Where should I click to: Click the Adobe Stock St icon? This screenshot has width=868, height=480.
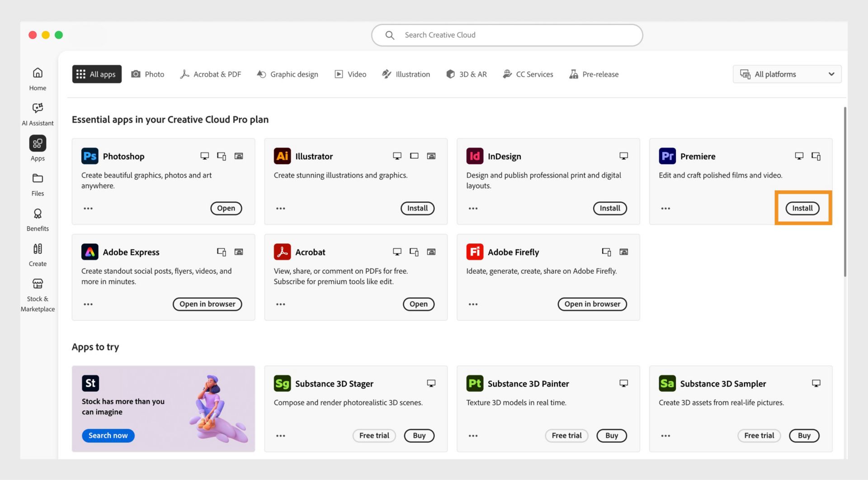[90, 383]
